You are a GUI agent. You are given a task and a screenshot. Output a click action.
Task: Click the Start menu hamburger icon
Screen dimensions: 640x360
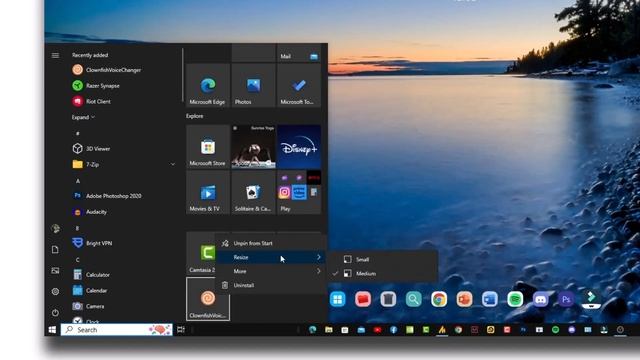pyautogui.click(x=55, y=55)
